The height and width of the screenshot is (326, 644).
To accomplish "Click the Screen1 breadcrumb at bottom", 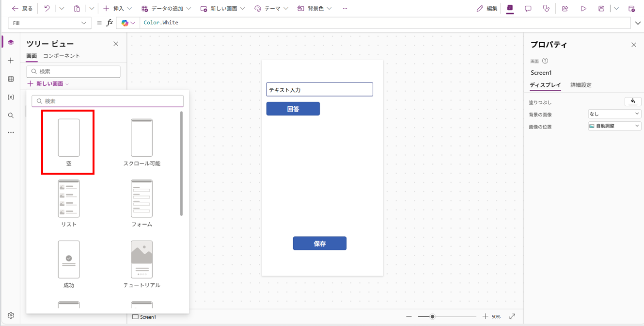I will (x=144, y=317).
